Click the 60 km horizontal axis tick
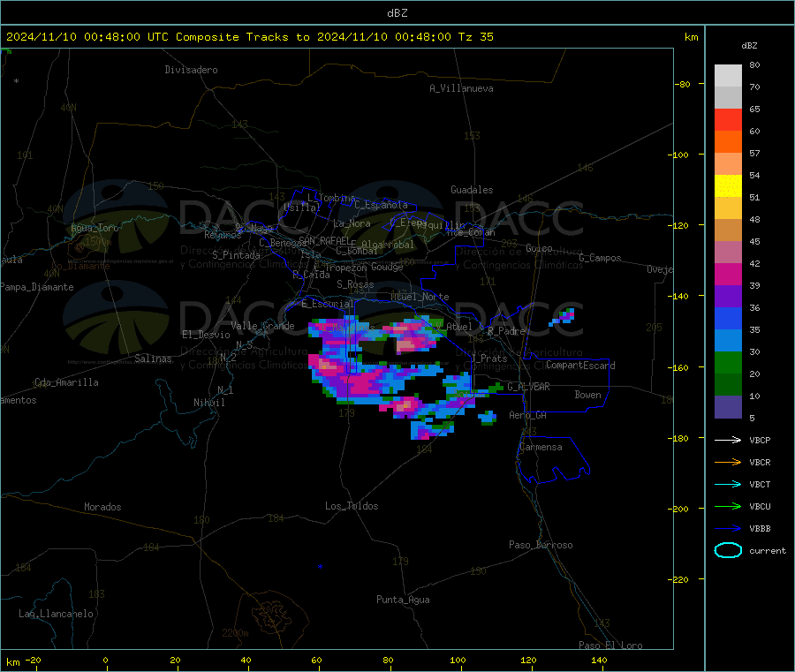 [316, 660]
